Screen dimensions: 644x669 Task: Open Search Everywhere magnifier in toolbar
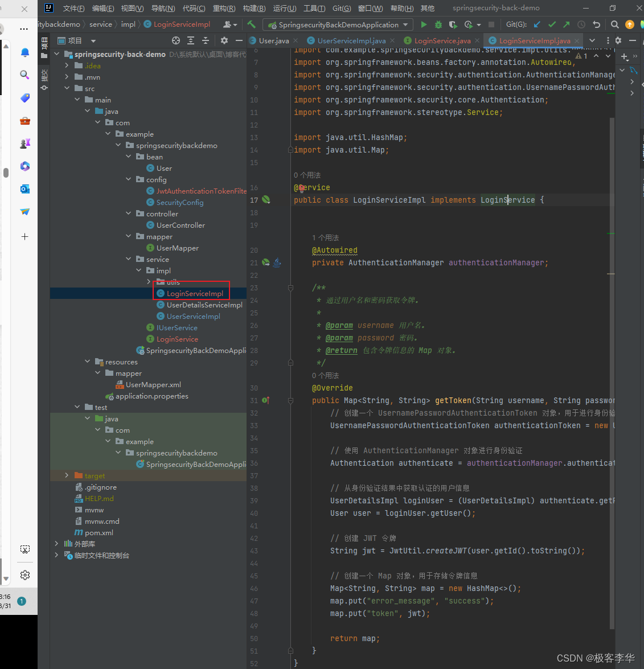coord(615,24)
